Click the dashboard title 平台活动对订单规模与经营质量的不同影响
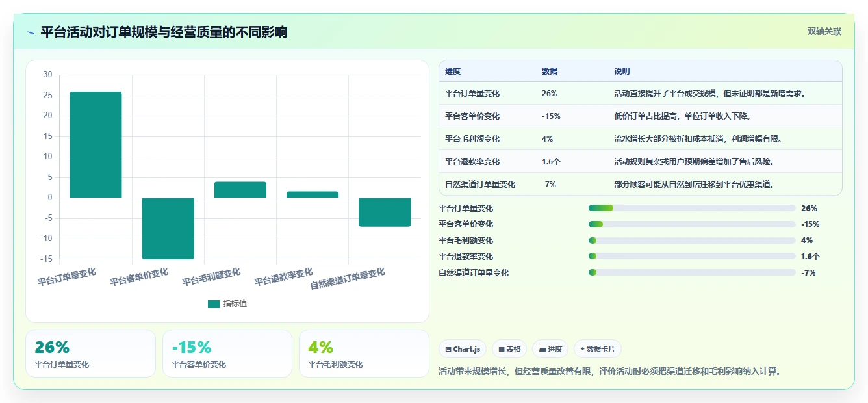Screen dimensions: 868x403 [164, 32]
